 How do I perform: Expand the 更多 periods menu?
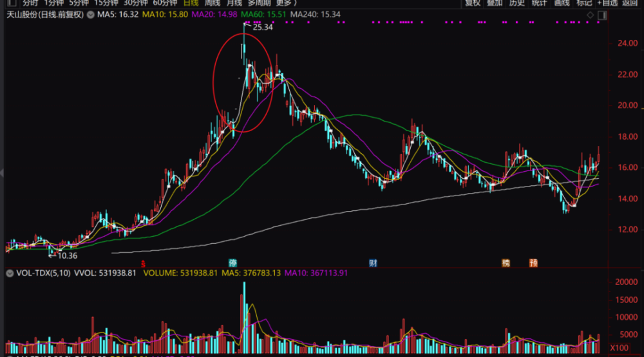(286, 3)
